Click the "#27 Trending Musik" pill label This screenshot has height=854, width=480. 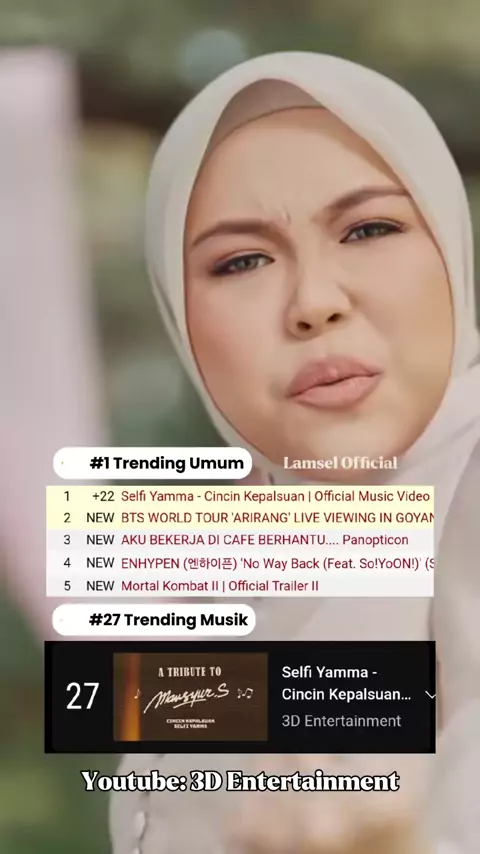[x=154, y=620]
